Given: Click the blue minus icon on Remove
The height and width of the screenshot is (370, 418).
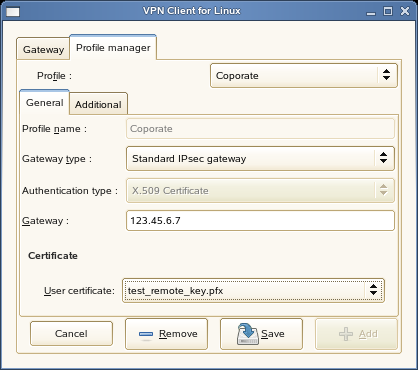Looking at the screenshot, I should [x=146, y=334].
